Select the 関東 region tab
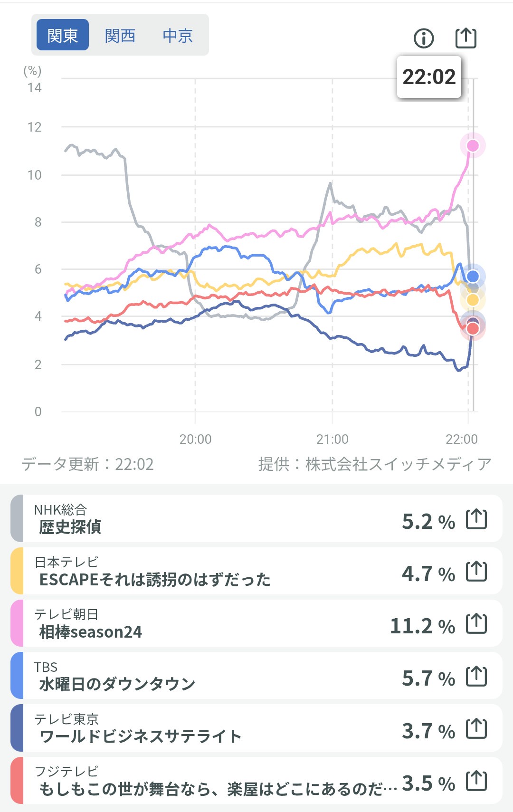 click(x=63, y=35)
